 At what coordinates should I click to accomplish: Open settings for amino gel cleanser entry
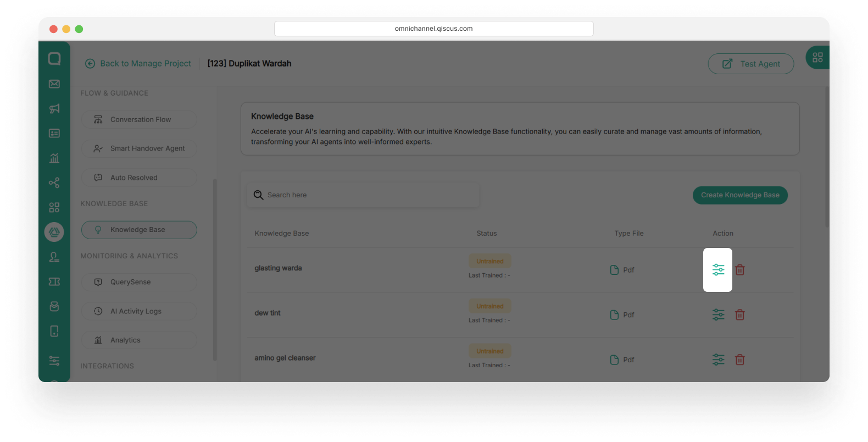pyautogui.click(x=718, y=360)
